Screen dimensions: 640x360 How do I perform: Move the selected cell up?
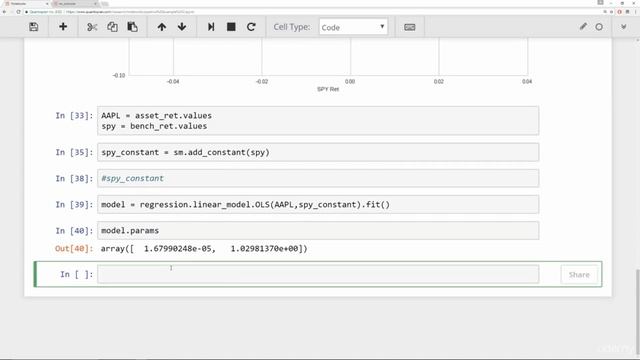coord(162,27)
